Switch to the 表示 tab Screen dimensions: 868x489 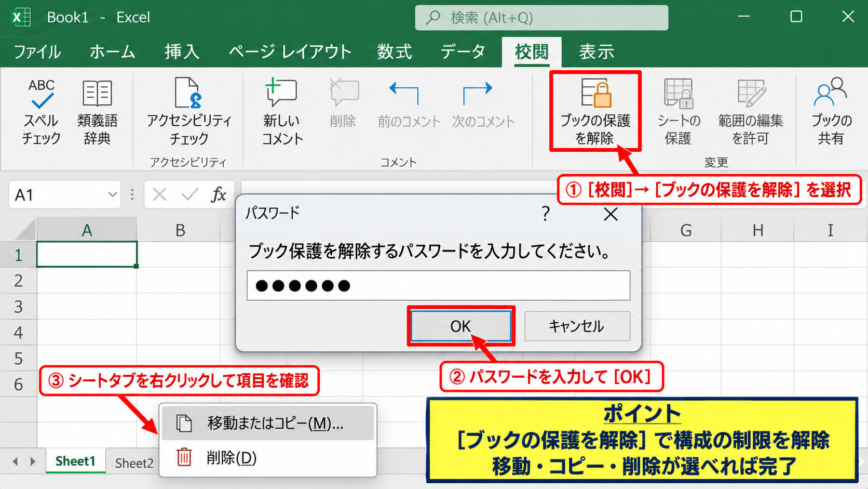point(596,51)
